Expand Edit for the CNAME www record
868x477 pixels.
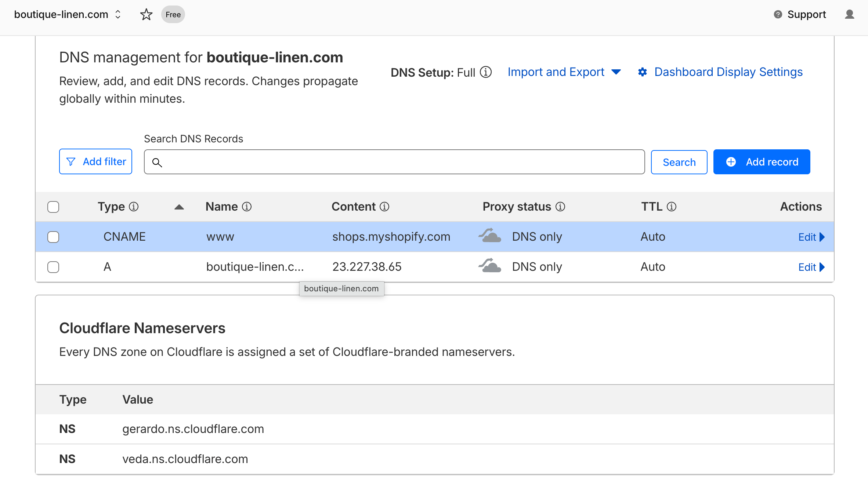click(x=811, y=237)
